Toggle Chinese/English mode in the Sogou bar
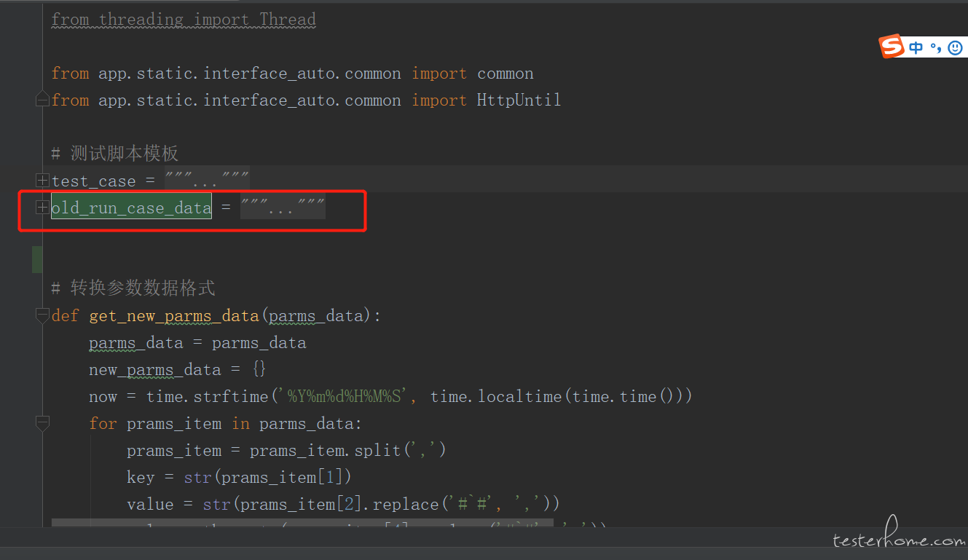The image size is (968, 560). 916,47
